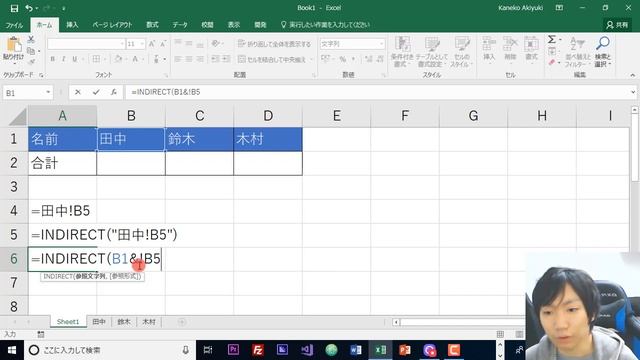
Task: Click the Cut scissors icon
Action: pos(31,40)
